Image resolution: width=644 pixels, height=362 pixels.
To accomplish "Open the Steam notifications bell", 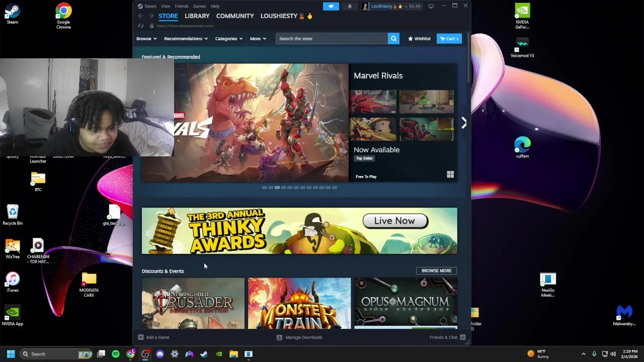I will click(350, 6).
